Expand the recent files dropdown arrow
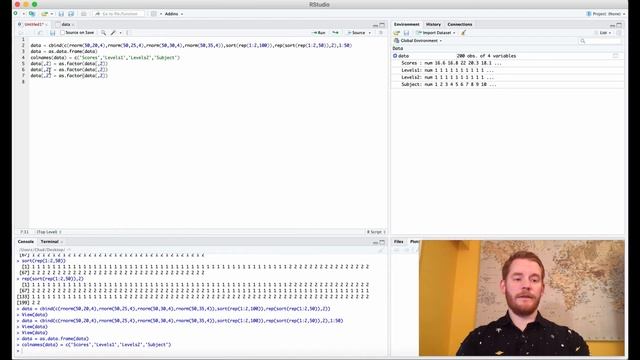640x360 pixels. tap(52, 14)
